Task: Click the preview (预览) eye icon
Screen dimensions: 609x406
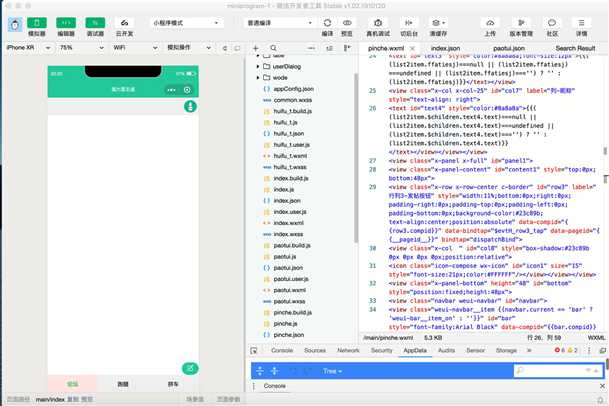Action: coord(347,23)
